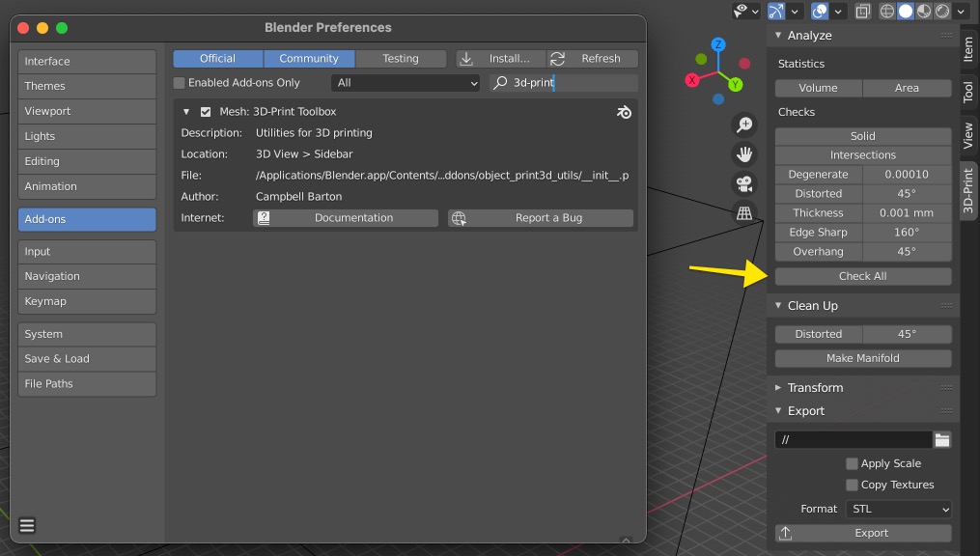Switch to solid viewport shading
Image resolution: width=980 pixels, height=556 pixels.
pyautogui.click(x=906, y=11)
